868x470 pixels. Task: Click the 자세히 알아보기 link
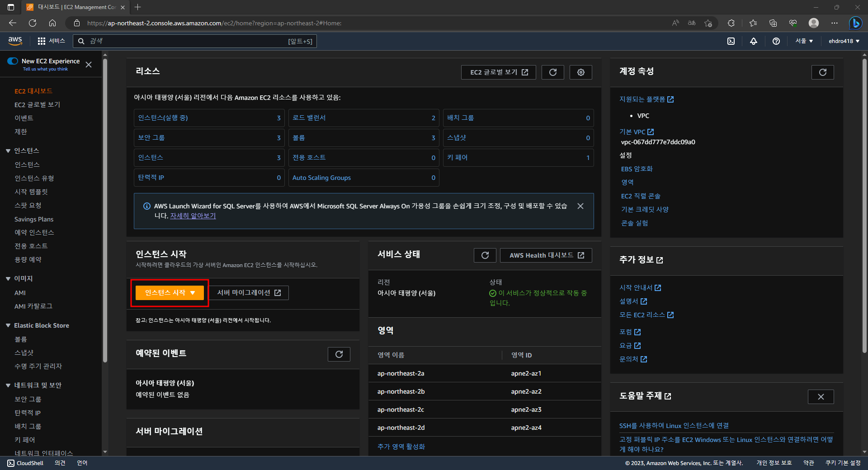[x=193, y=216]
